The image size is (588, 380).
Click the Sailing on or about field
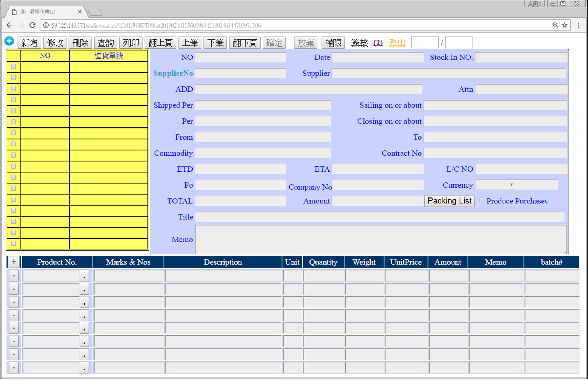coord(495,105)
